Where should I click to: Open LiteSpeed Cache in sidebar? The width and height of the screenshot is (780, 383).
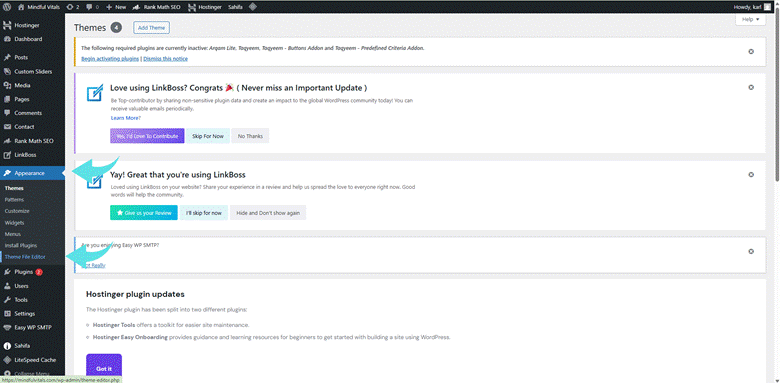(x=32, y=360)
